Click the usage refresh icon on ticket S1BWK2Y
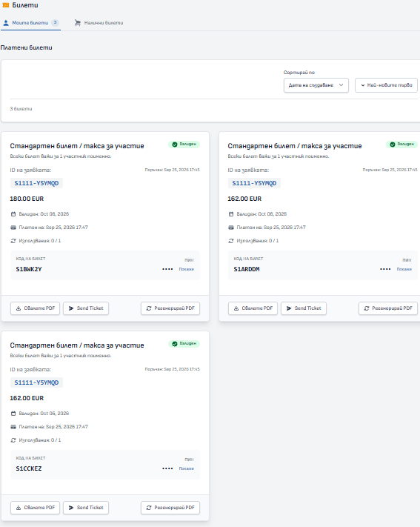The image size is (420, 527). [x=13, y=241]
